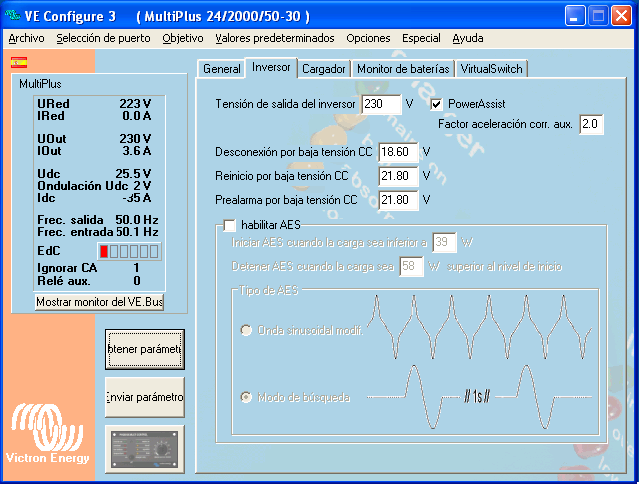Switch to the Cargador tab
639x484 pixels.
tap(324, 68)
